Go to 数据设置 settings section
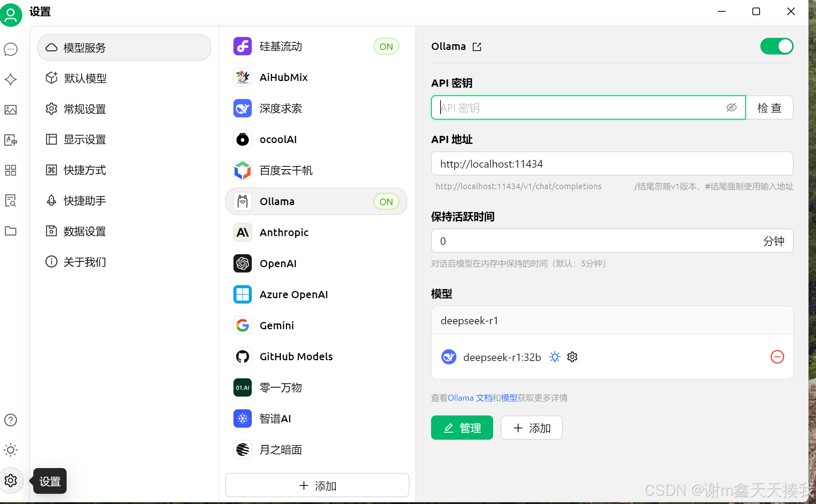This screenshot has width=816, height=504. click(85, 231)
